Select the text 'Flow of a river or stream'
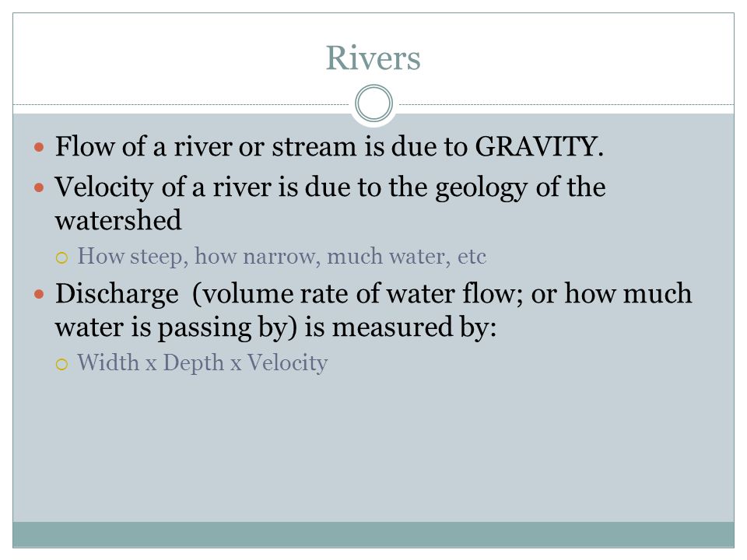This screenshot has height=560, width=747. pos(205,146)
